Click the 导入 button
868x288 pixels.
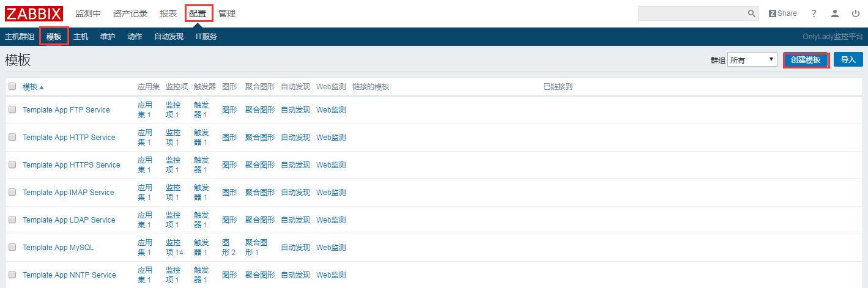[x=848, y=60]
